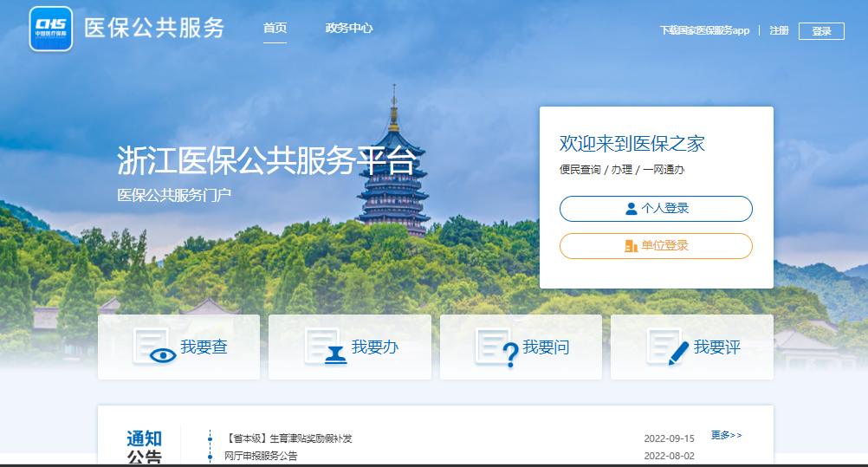This screenshot has height=467, width=868.
Task: Select 个人登录 button
Action: coord(656,209)
